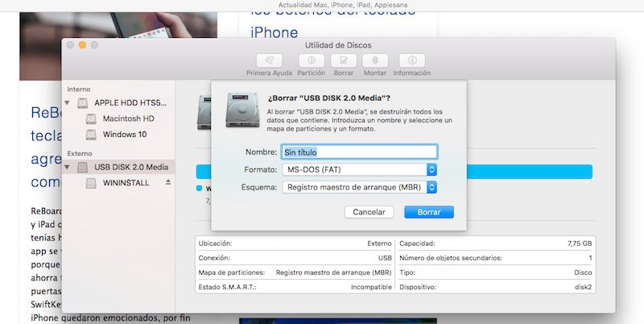The image size is (644, 324).
Task: Click the Cancelar button
Action: tap(369, 212)
